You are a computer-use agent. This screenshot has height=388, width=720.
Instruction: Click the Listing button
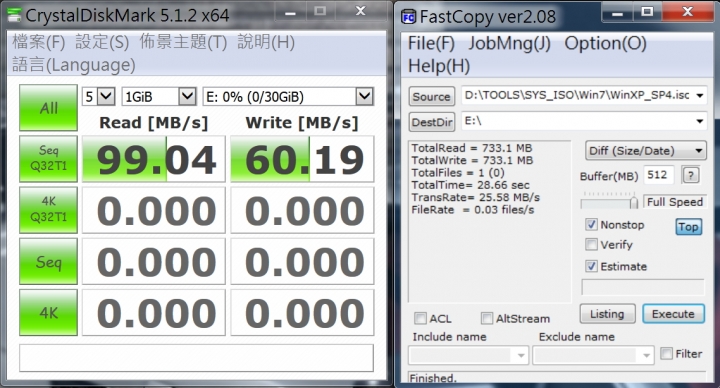(x=608, y=314)
